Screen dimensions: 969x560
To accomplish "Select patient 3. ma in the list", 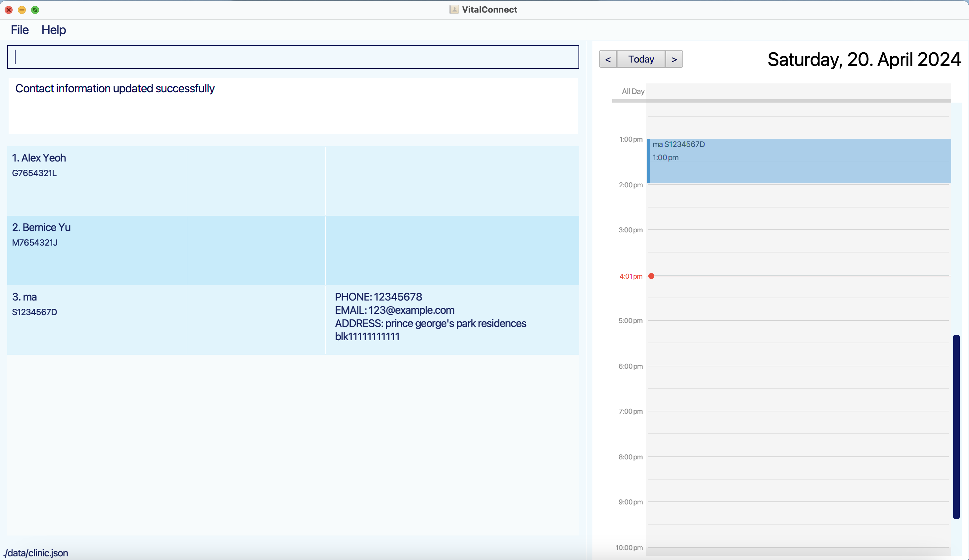I will pos(293,320).
